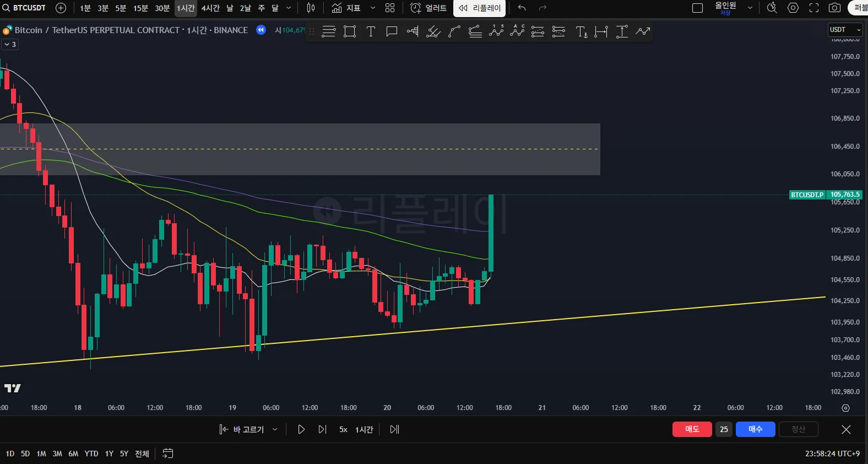Open the 지표 indicators panel
The width and height of the screenshot is (868, 464).
pyautogui.click(x=346, y=8)
